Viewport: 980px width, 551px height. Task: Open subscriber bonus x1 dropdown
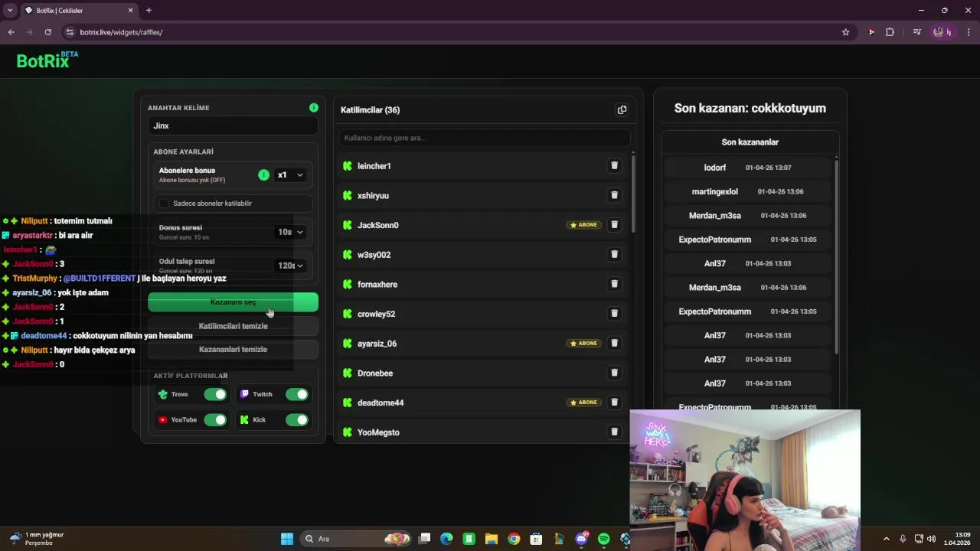290,175
